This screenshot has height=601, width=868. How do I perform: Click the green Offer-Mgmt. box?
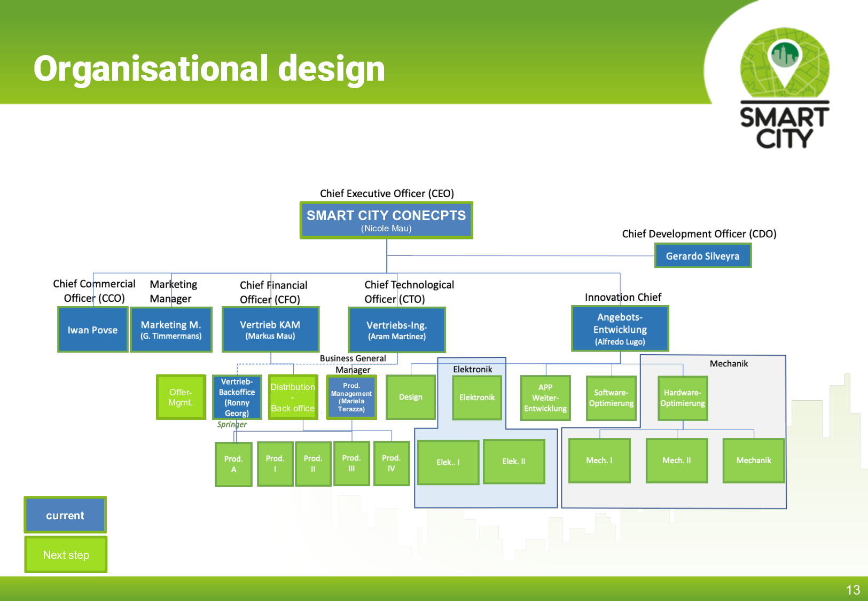181,397
